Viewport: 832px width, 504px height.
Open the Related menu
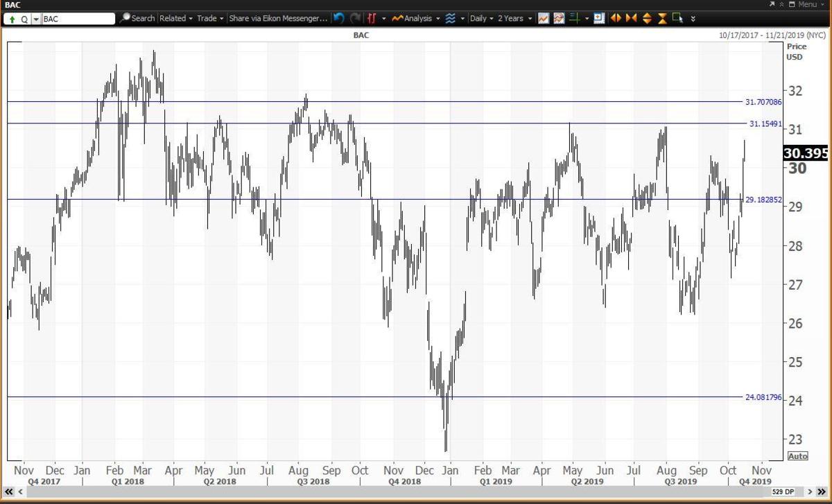point(175,19)
